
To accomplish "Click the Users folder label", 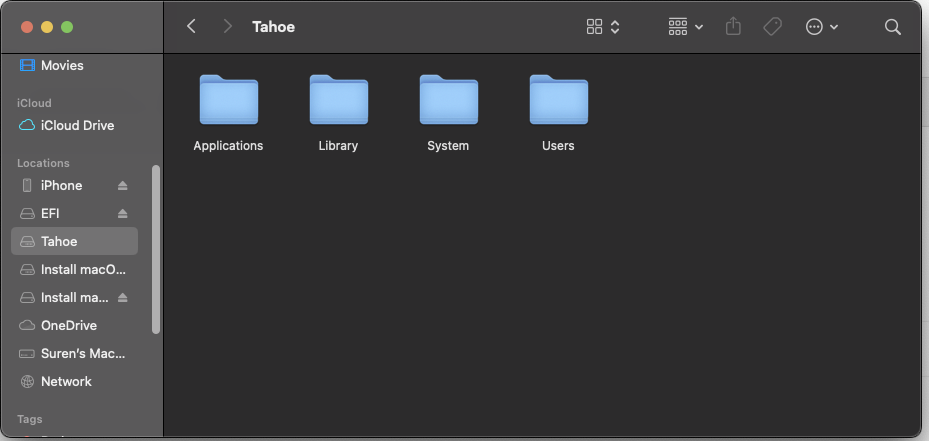I will tap(558, 146).
